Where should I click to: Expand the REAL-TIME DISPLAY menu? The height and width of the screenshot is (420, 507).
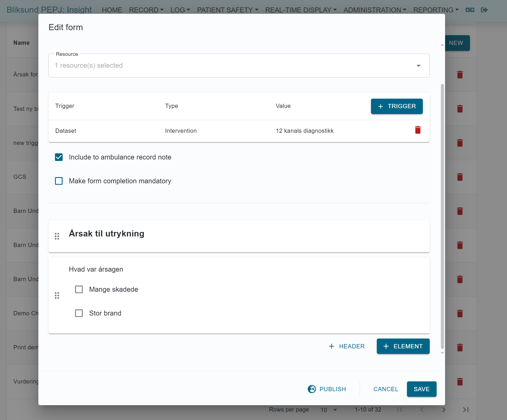tap(301, 10)
